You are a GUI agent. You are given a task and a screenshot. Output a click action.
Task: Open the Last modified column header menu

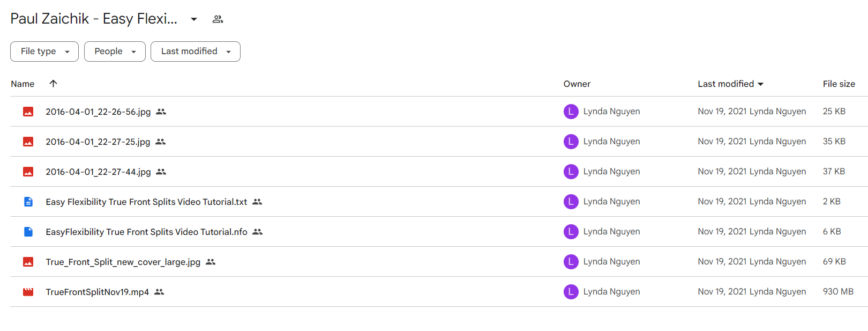[x=730, y=84]
